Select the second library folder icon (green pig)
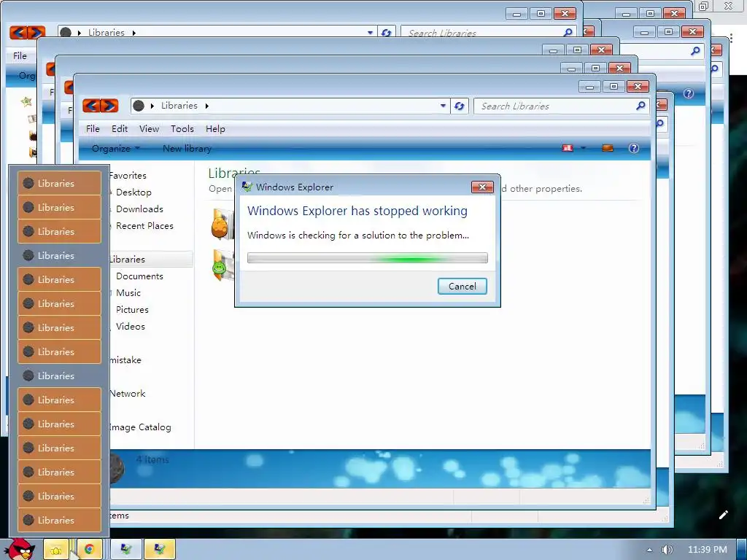 click(x=222, y=265)
